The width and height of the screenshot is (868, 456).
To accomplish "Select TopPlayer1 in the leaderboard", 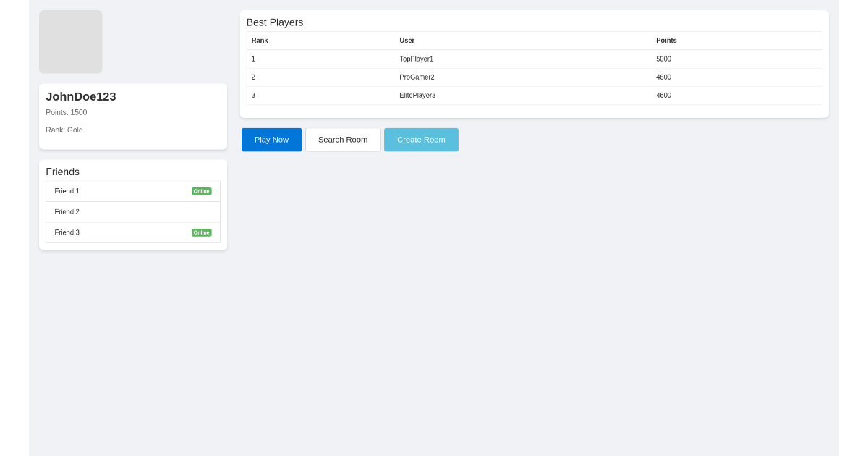I will pyautogui.click(x=417, y=59).
